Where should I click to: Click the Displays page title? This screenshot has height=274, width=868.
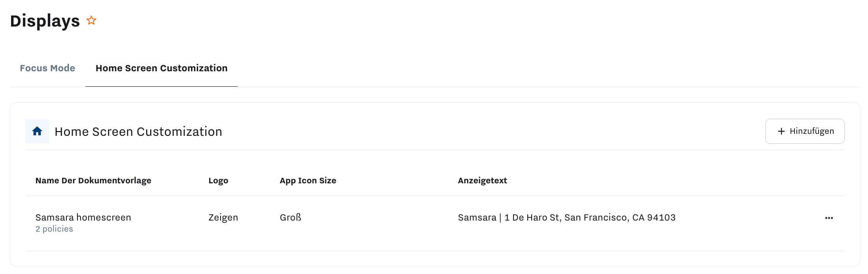coord(45,21)
